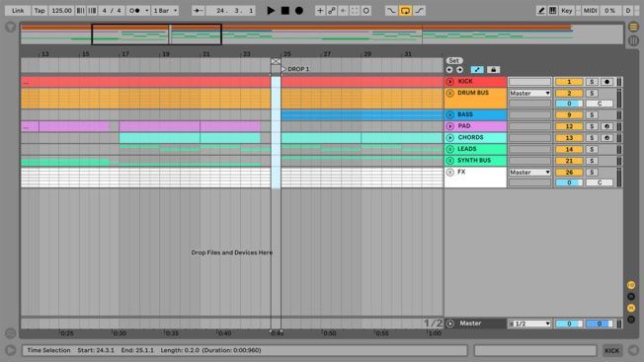The width and height of the screenshot is (644, 362).
Task: Toggle Computer MIDI Keyboard icon
Action: [553, 11]
